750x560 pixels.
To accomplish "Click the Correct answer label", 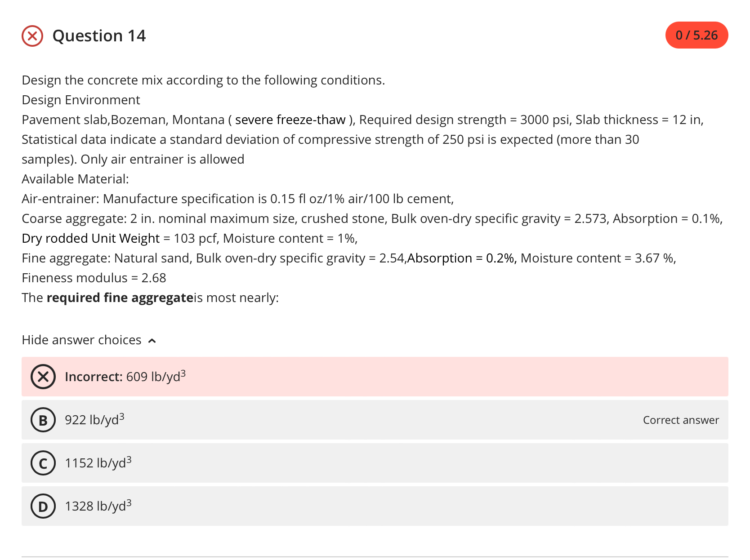I will click(681, 420).
